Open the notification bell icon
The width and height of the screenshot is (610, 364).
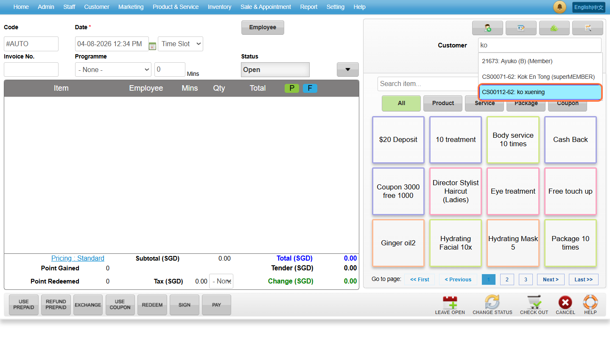pyautogui.click(x=560, y=7)
